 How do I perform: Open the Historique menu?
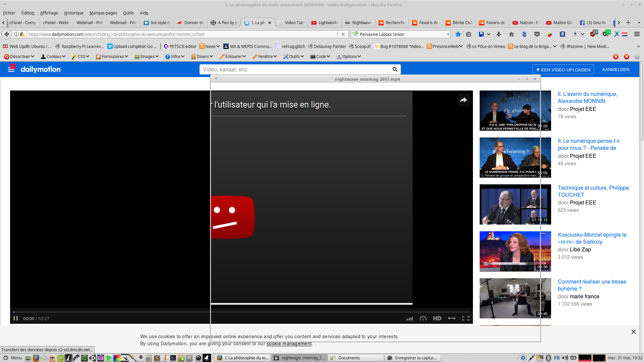[x=73, y=13]
